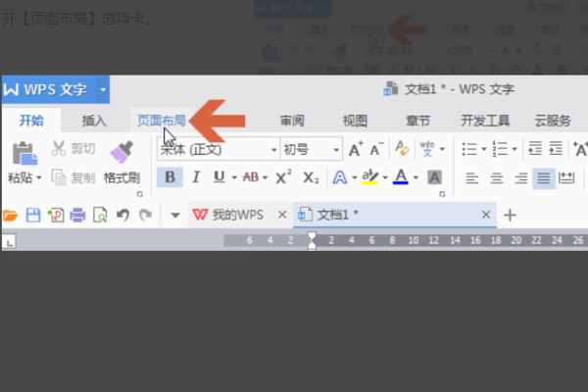This screenshot has height=392, width=588.
Task: Open the 审阅 tab
Action: [292, 121]
